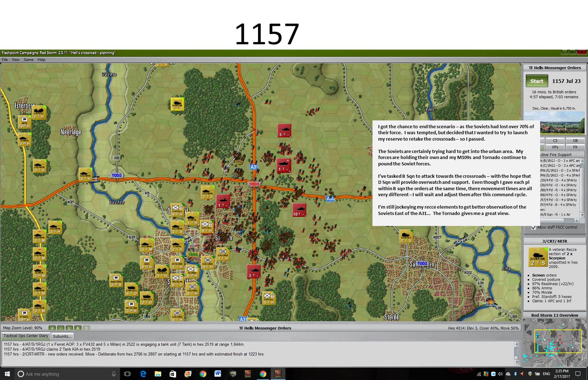Open File Explorer from the taskbar
588x380 pixels.
coord(158,374)
